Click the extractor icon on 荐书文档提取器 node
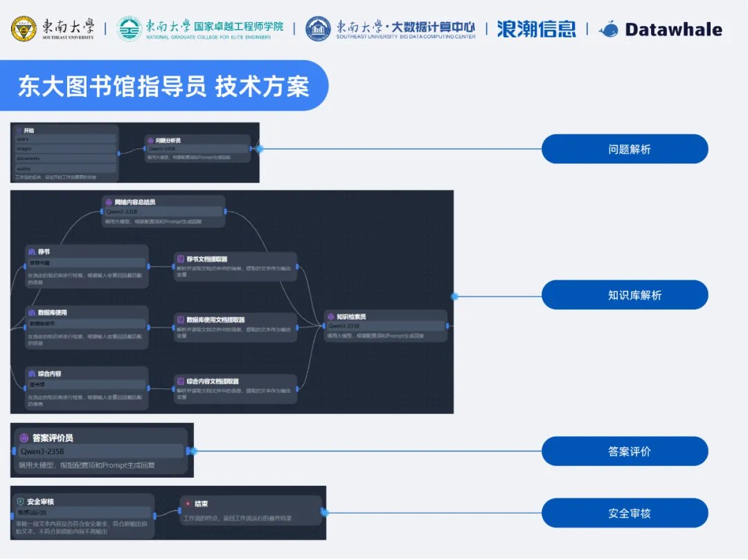The image size is (748, 560). click(x=181, y=259)
